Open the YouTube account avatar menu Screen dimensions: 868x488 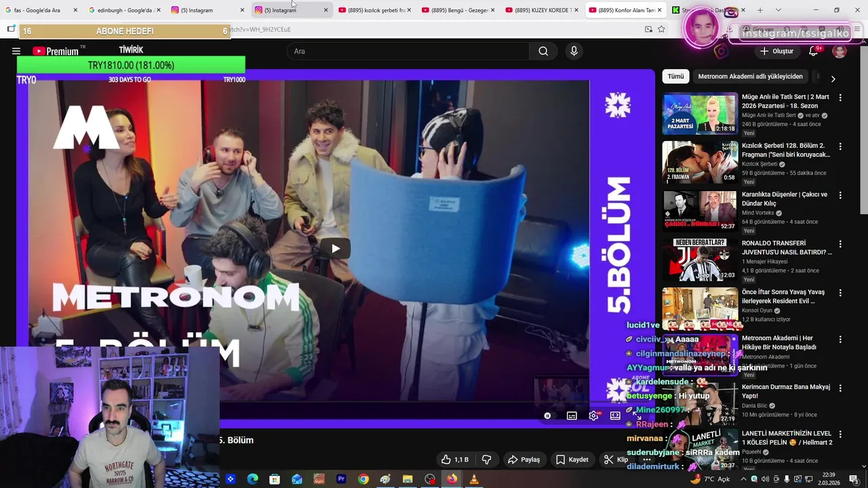coord(840,51)
